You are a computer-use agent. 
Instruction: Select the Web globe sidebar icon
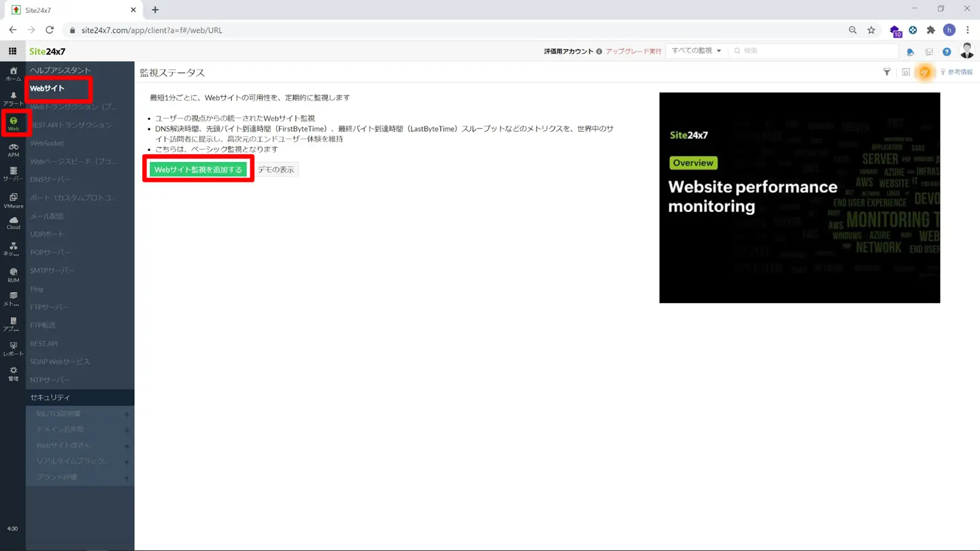click(x=13, y=124)
